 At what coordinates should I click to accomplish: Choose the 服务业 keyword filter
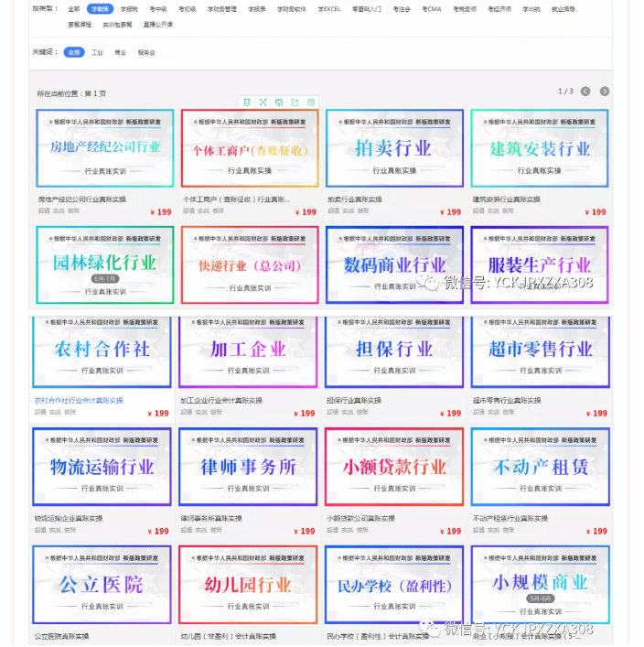146,53
